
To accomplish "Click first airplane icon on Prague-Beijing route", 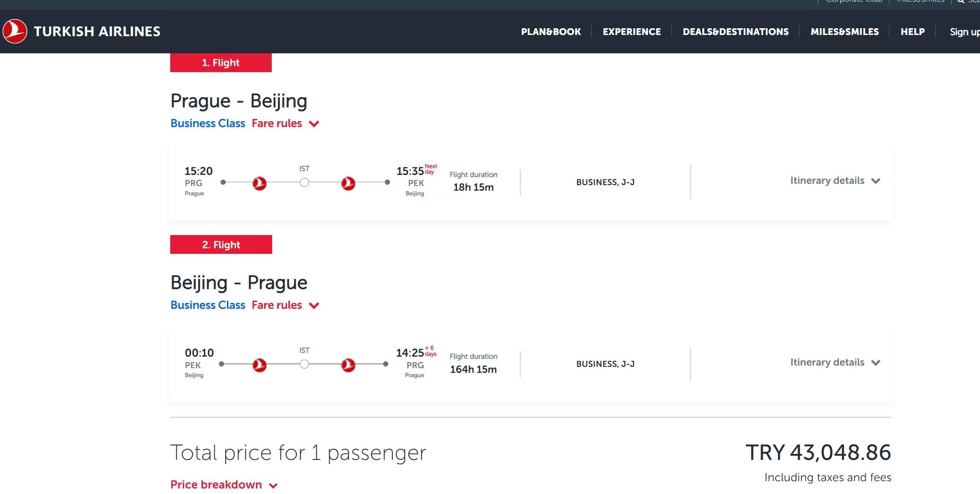I will click(x=259, y=183).
